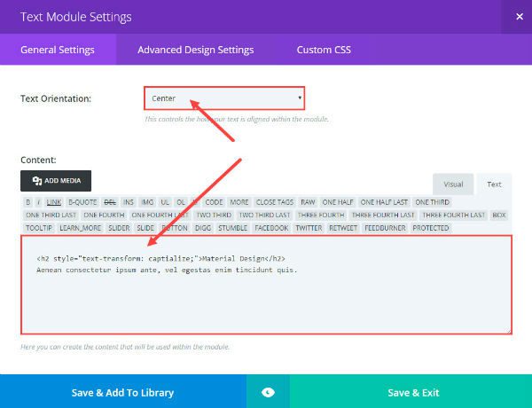The image size is (532, 408).
Task: Insert the TOOLTIP shortcode
Action: (x=40, y=228)
